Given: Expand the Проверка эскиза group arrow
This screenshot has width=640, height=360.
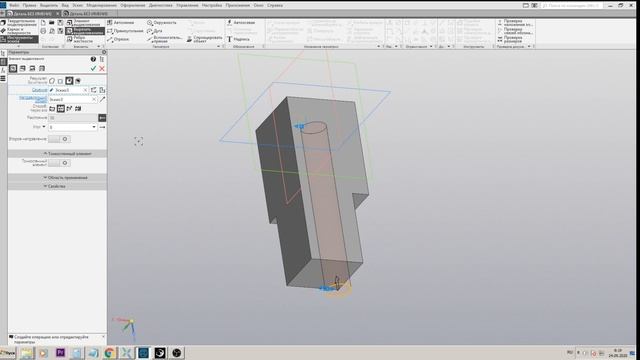Looking at the screenshot, I should point(529,47).
